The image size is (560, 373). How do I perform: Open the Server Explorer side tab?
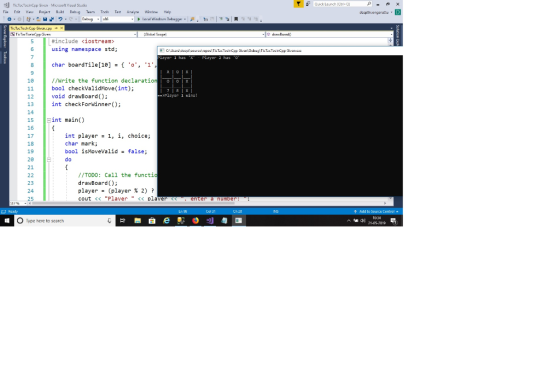coord(5,36)
